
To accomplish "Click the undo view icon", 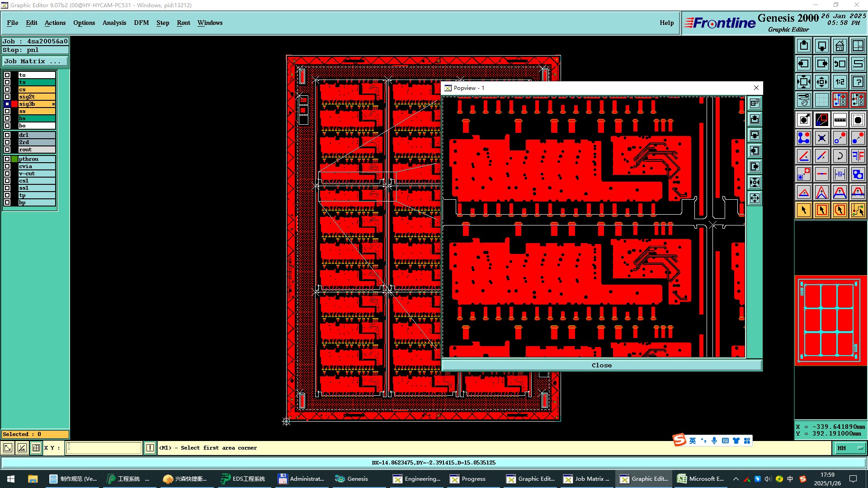I will 840,64.
